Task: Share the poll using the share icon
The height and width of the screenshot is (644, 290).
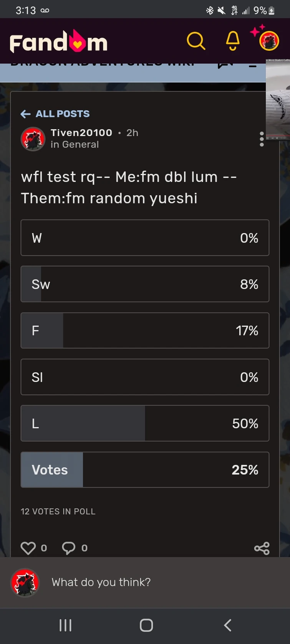Action: click(262, 548)
